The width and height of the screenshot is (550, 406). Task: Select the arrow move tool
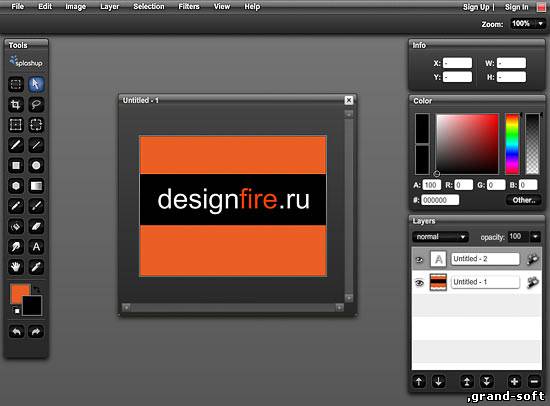coord(36,85)
